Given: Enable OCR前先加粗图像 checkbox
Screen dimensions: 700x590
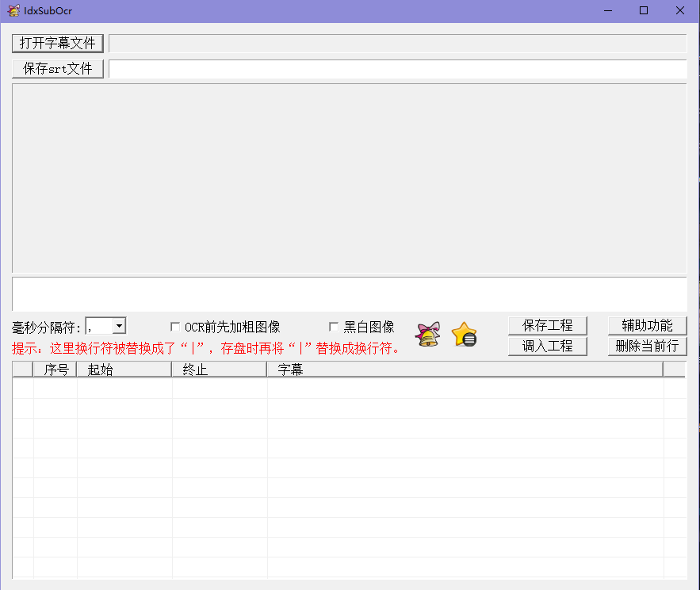Looking at the screenshot, I should [x=175, y=327].
